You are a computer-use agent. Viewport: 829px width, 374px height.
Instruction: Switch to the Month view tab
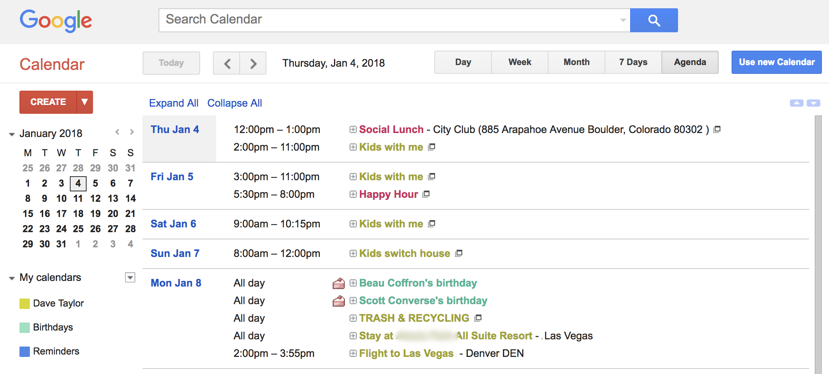point(576,62)
